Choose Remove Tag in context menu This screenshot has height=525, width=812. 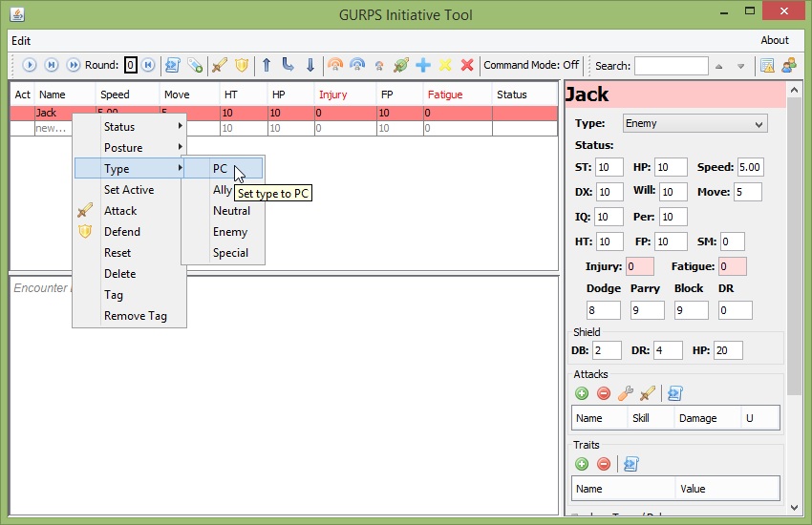tap(130, 316)
